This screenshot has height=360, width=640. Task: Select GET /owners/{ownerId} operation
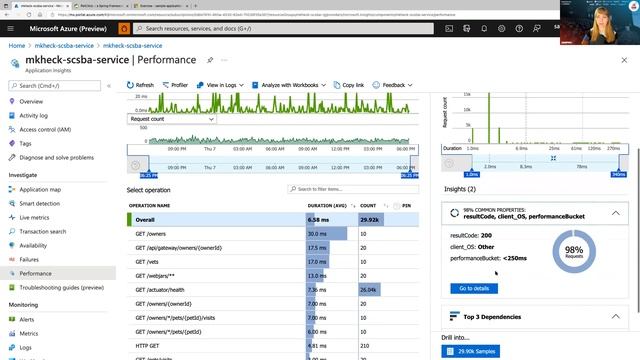point(273,304)
